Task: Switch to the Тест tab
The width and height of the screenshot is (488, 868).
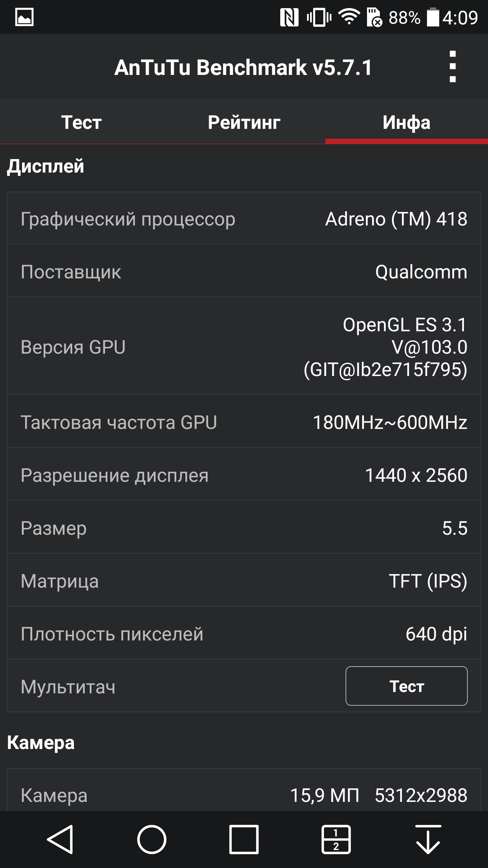Action: tap(81, 122)
